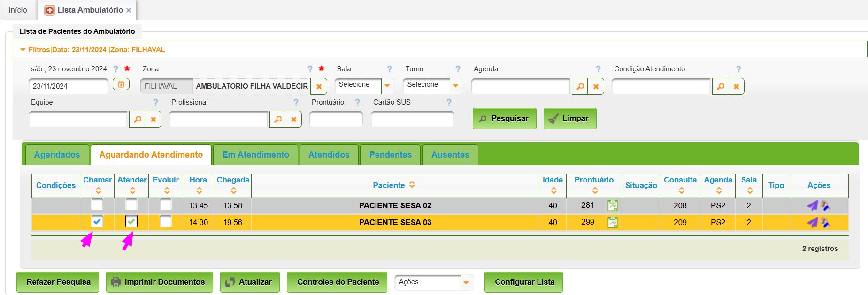Screen dimensions: 868x295
Task: Search Agenda with magnifier icon
Action: (x=580, y=86)
